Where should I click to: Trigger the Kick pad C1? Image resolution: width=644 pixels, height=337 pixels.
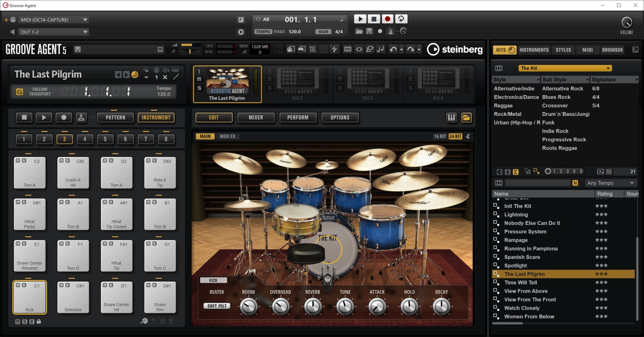[30, 297]
